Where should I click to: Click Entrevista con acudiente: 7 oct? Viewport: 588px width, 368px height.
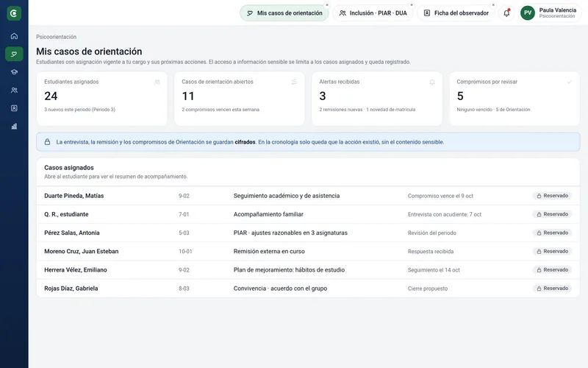[445, 214]
